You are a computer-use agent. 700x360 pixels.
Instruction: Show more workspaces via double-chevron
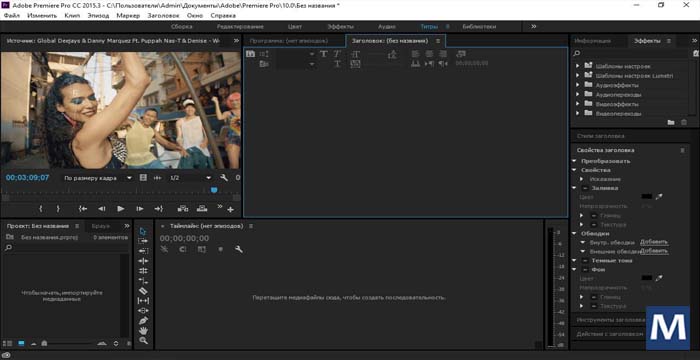coord(533,27)
